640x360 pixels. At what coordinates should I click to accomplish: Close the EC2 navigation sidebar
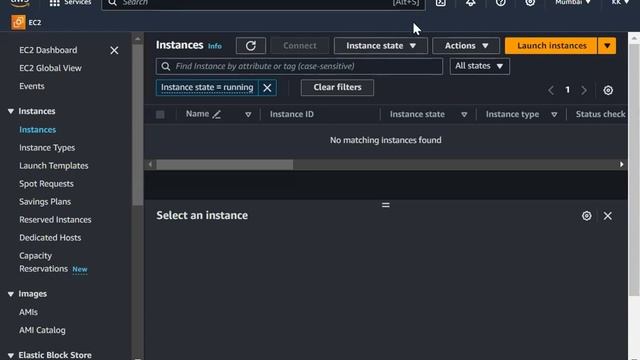point(114,51)
